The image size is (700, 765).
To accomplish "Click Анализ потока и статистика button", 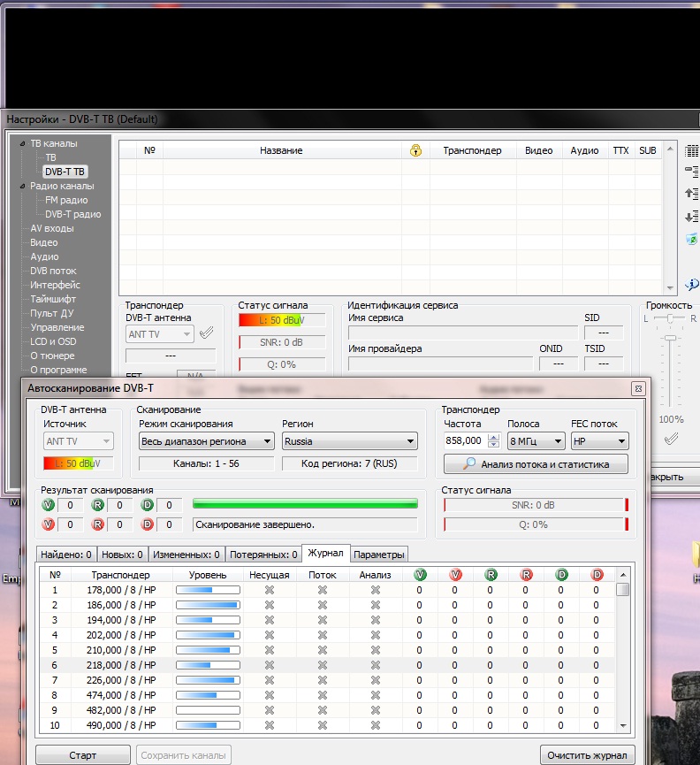I will (x=536, y=464).
